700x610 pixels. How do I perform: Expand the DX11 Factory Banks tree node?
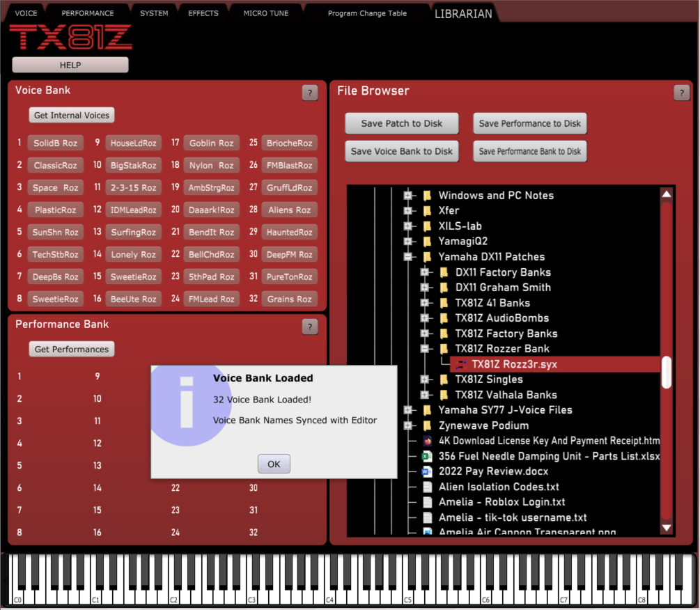coord(424,272)
